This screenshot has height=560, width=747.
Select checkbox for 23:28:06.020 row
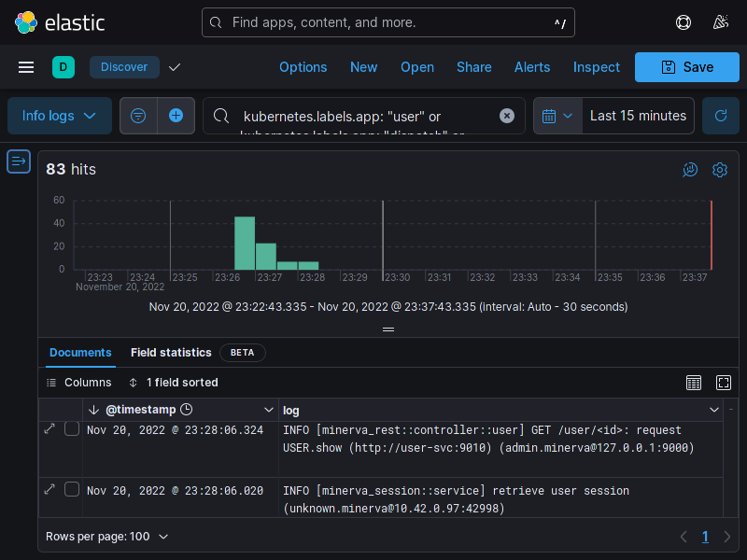point(72,489)
